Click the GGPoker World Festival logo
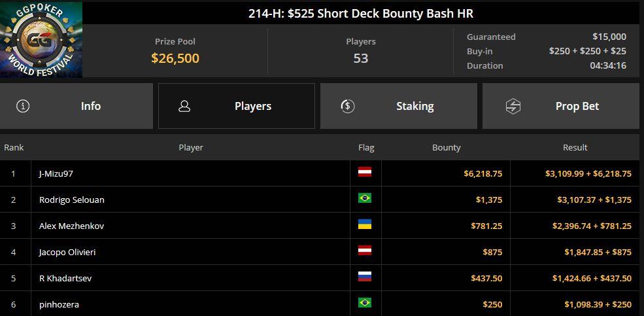The width and height of the screenshot is (644, 316). (41, 39)
